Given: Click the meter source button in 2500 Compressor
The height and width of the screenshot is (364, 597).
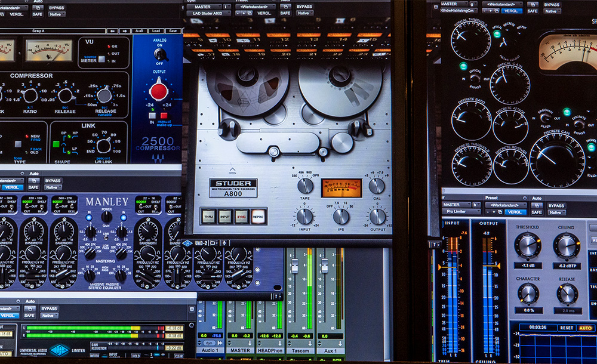Looking at the screenshot, I should click(101, 60).
